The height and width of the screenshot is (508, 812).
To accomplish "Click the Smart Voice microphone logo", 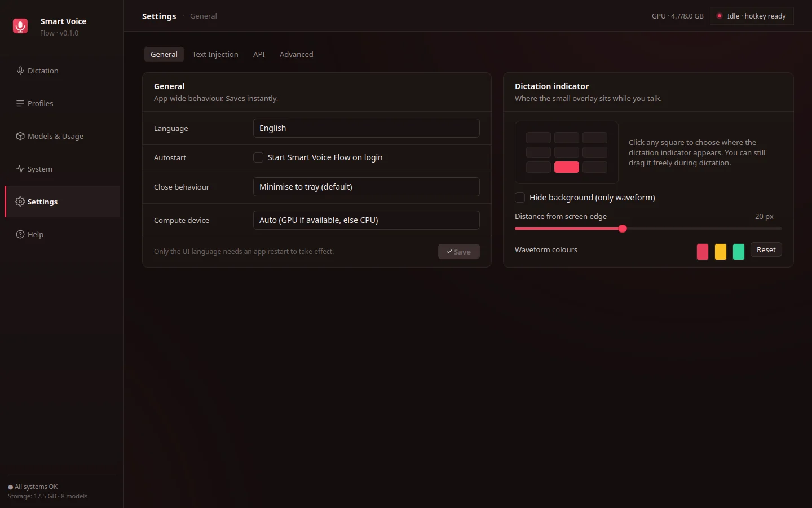I will (20, 26).
